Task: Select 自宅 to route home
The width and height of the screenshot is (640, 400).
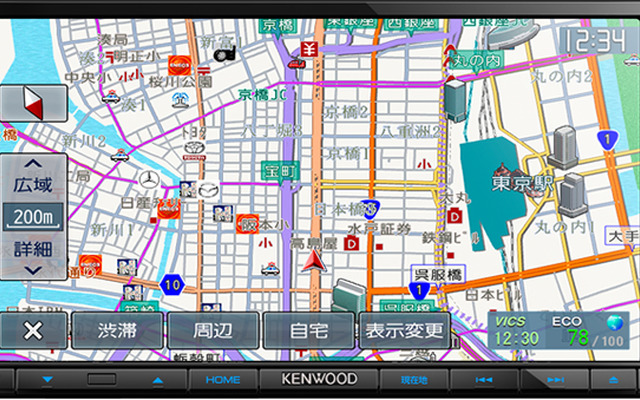Action: [309, 331]
